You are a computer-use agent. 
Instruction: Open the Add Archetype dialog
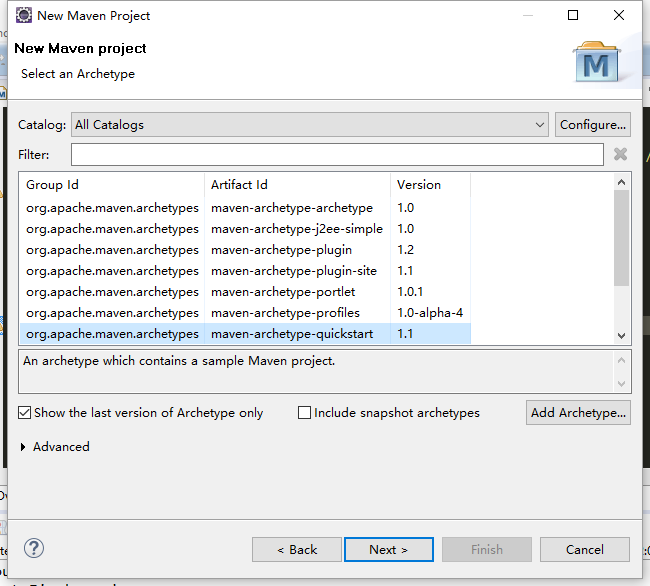[x=578, y=413]
